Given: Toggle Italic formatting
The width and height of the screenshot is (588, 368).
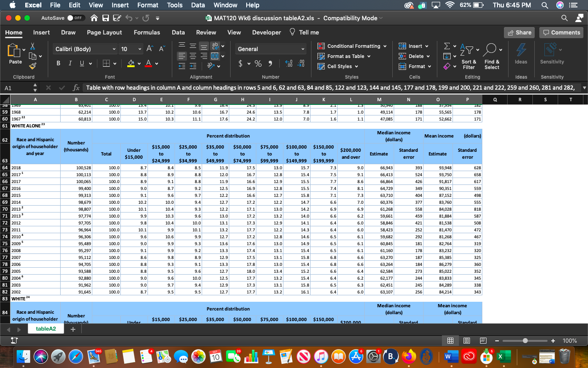Looking at the screenshot, I should pos(70,63).
